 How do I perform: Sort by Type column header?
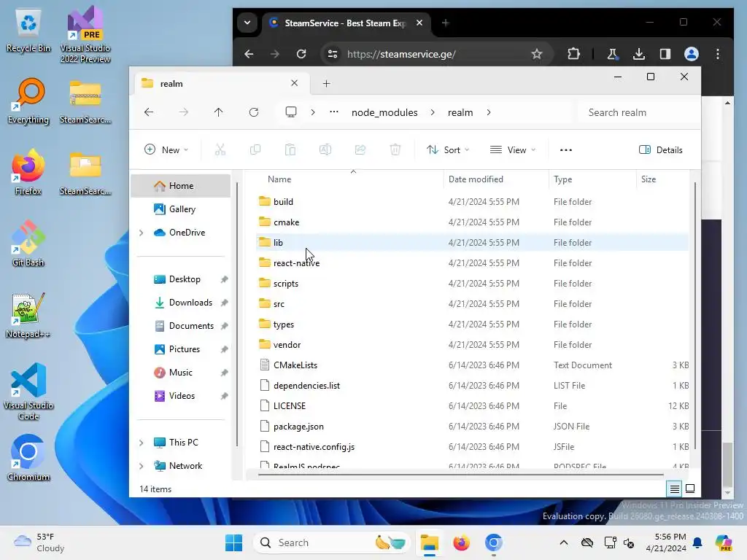coord(592,179)
